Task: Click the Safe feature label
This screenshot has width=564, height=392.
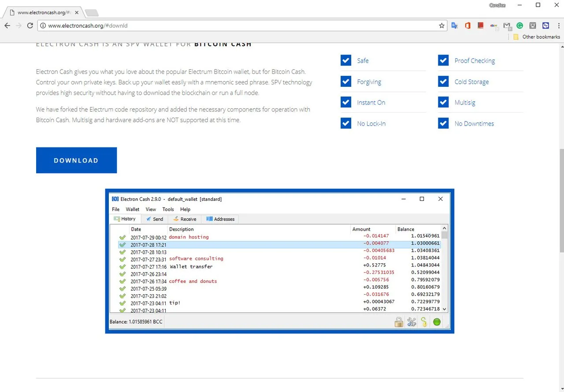Action: click(363, 61)
